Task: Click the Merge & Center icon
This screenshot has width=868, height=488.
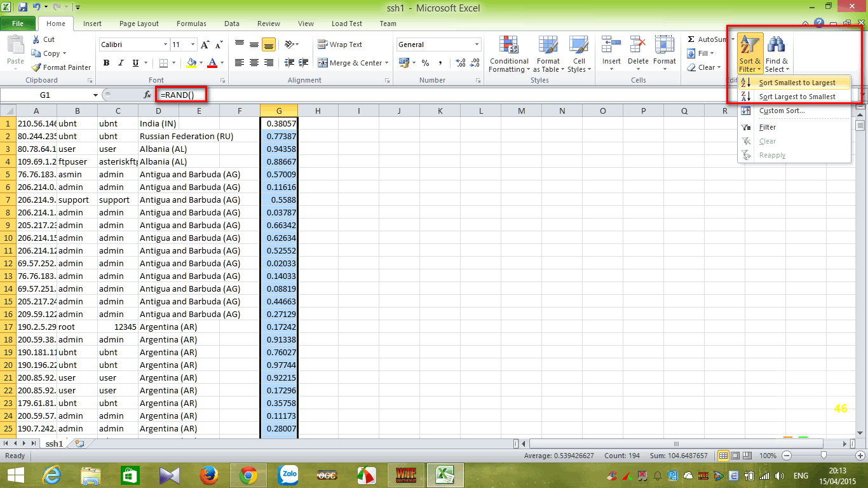Action: click(x=323, y=63)
